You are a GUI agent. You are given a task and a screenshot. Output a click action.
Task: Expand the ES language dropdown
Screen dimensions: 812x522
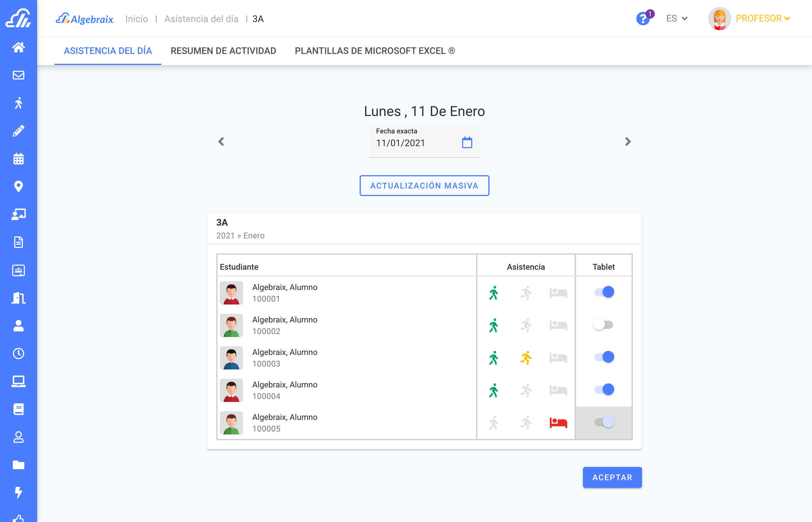coord(677,19)
